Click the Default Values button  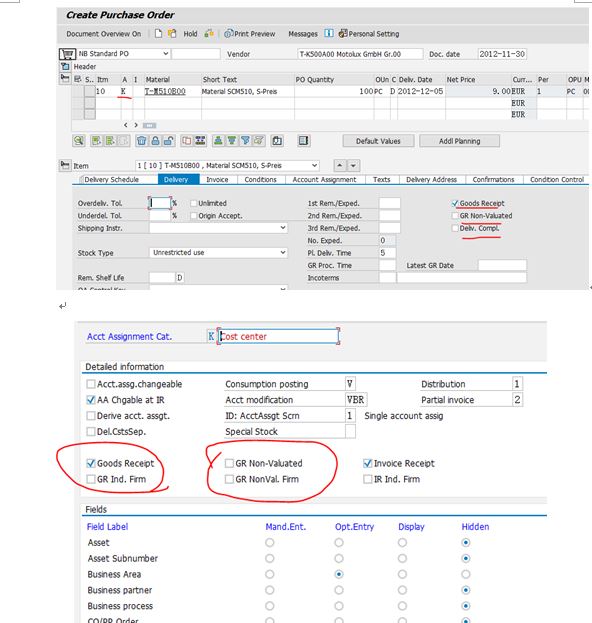[378, 141]
